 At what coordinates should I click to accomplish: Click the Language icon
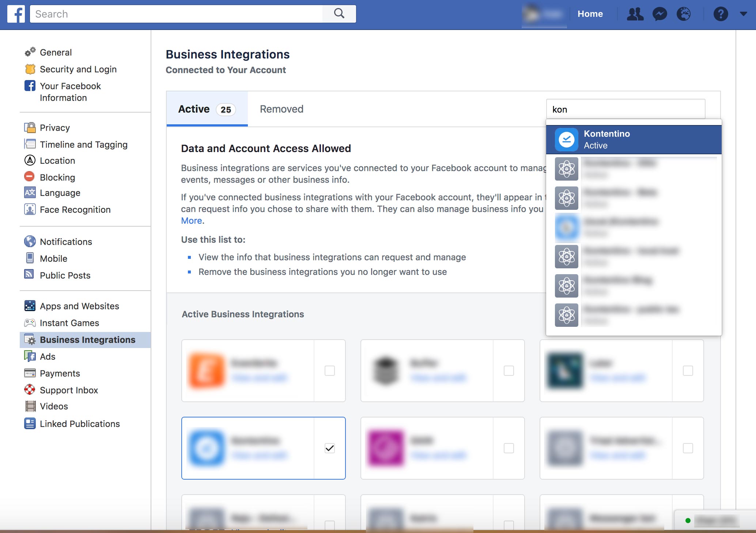(30, 192)
